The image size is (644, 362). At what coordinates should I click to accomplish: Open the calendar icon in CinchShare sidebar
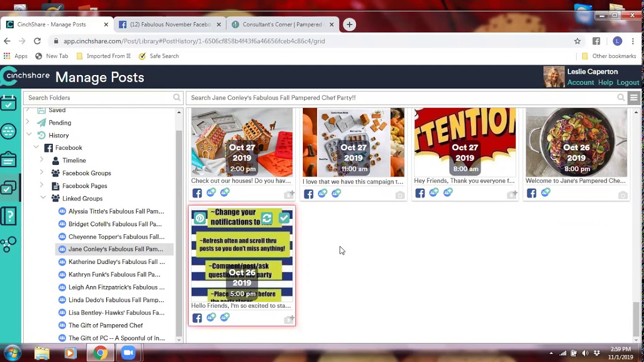9,103
